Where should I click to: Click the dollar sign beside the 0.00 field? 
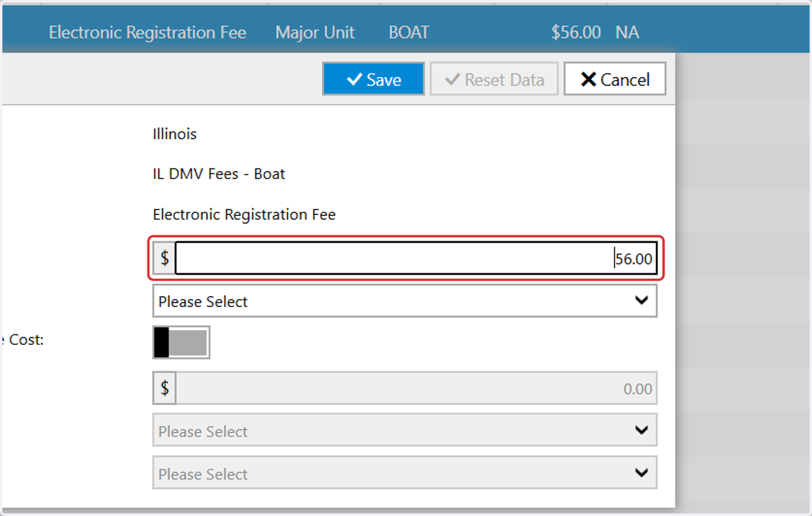(x=164, y=389)
